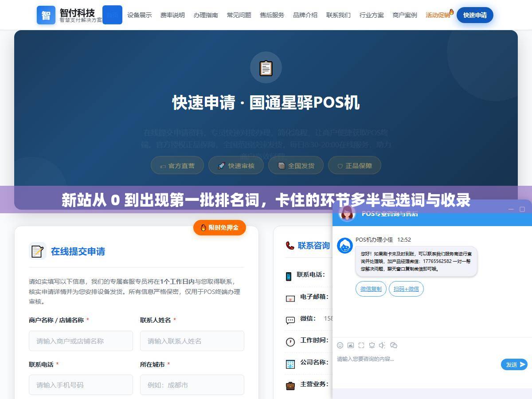Click the blue customer service avatar in chat
Viewport: 532px width, 399px height.
(345, 245)
